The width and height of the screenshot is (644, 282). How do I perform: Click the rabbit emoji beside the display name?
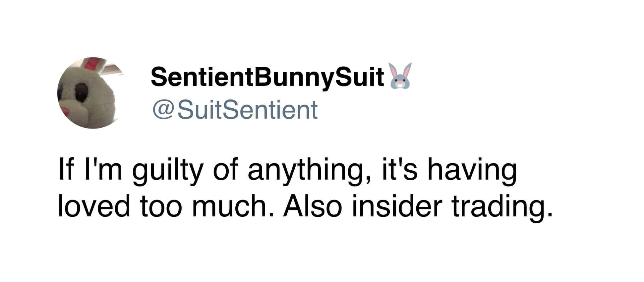point(400,76)
